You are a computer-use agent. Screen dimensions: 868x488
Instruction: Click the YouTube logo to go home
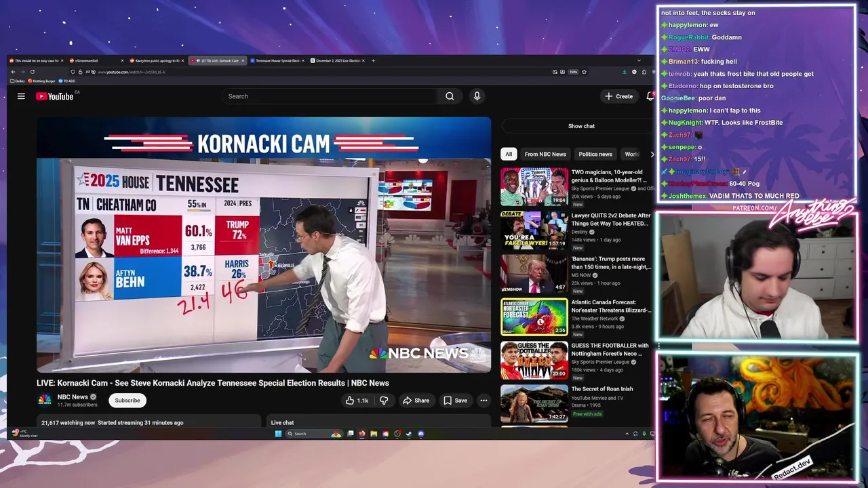[55, 96]
